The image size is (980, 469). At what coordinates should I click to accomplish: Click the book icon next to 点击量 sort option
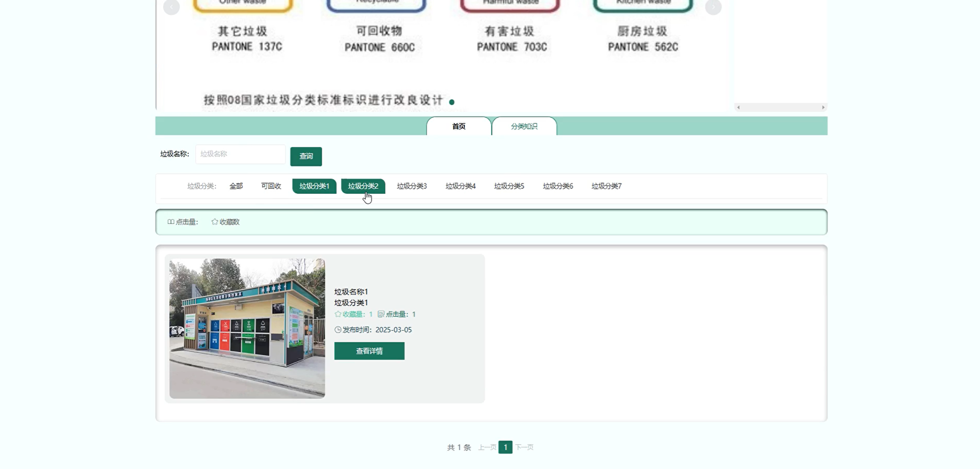click(170, 221)
